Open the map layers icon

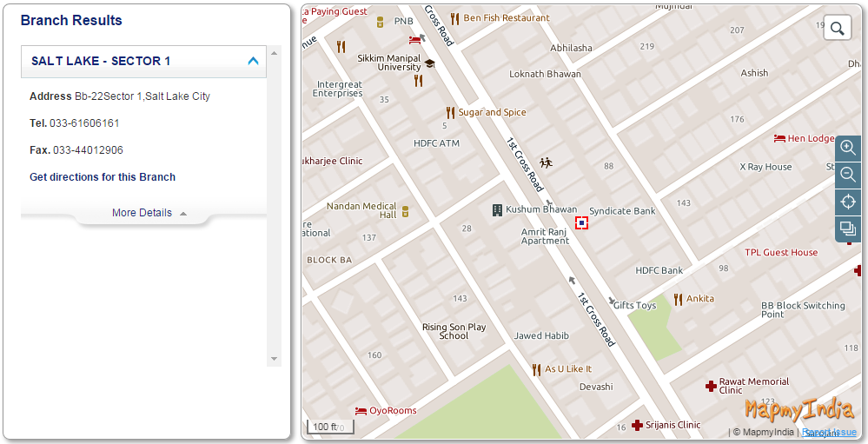click(848, 229)
